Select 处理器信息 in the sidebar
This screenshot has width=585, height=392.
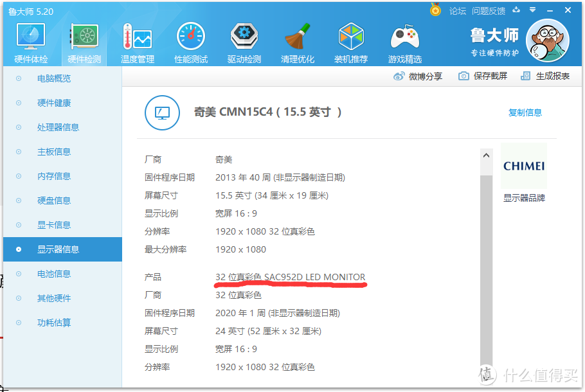[62, 127]
